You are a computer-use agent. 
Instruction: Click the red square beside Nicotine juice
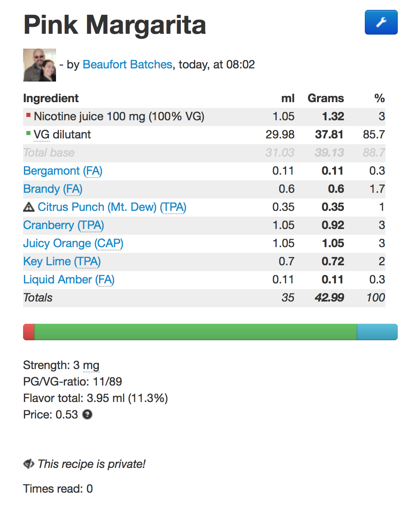click(x=28, y=115)
